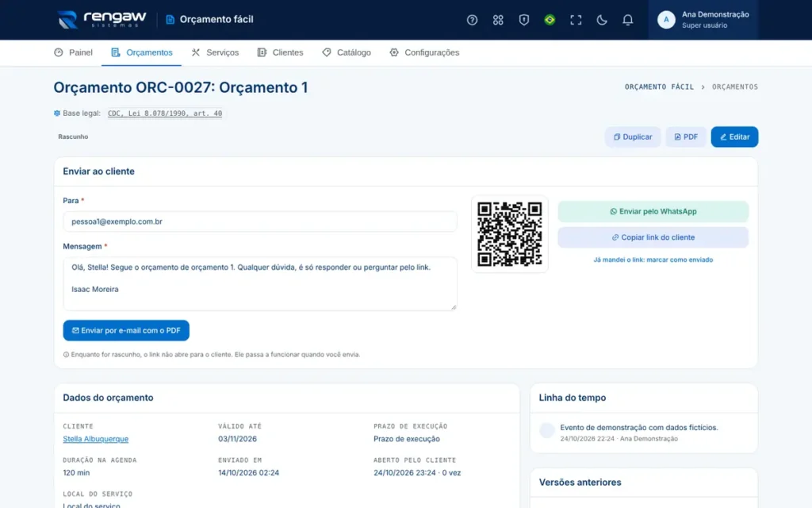Click ORÇAMENTO FÁCIL breadcrumb
The width and height of the screenshot is (812, 508).
659,87
